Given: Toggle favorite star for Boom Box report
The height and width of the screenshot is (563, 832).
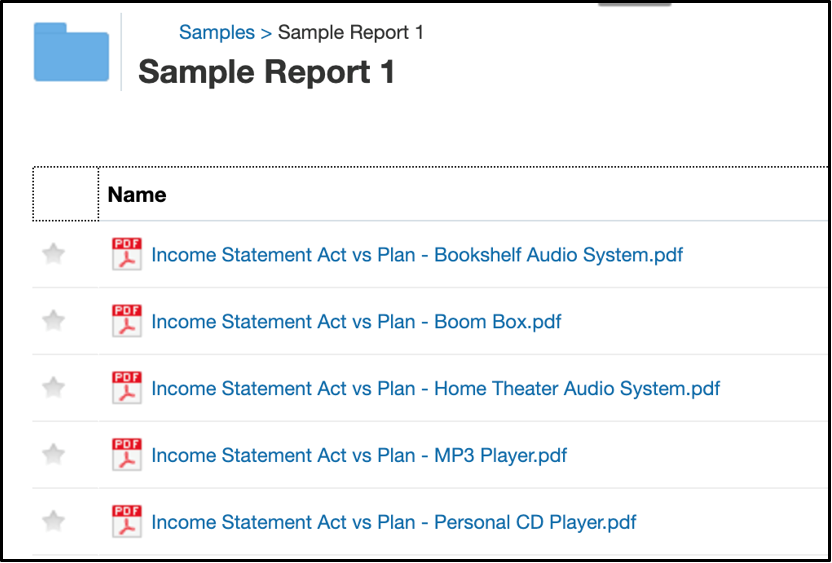Looking at the screenshot, I should point(54,321).
